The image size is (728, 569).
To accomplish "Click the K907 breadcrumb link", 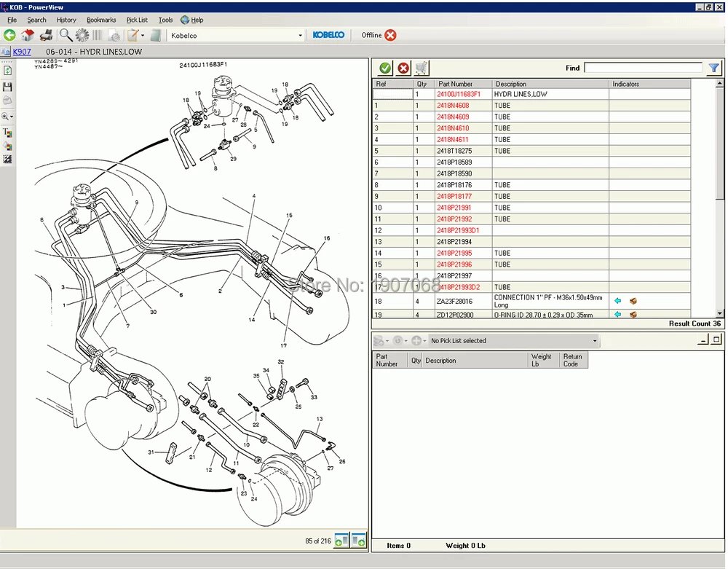I will pyautogui.click(x=22, y=52).
